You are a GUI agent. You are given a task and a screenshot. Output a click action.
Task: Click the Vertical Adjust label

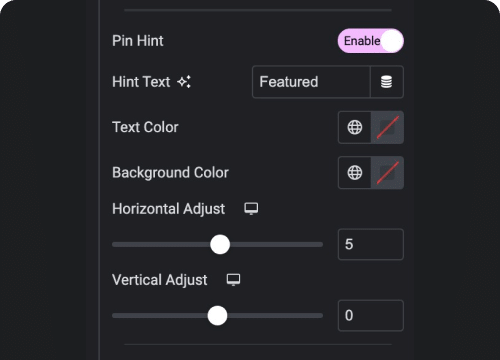(160, 280)
